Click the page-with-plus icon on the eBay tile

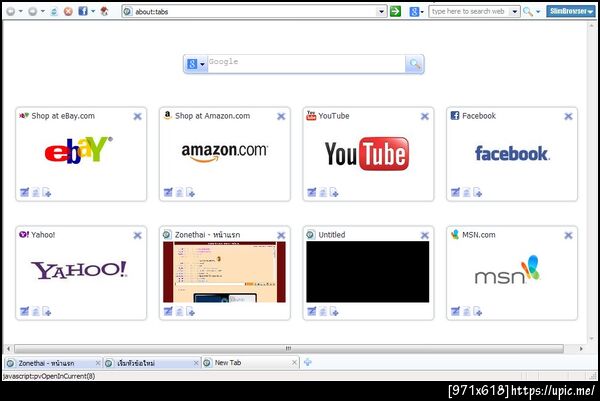[x=47, y=192]
